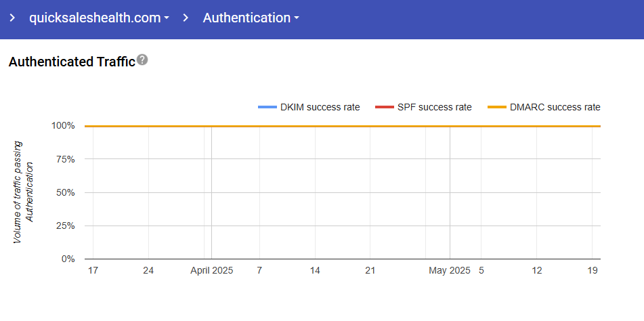Click the Volume of traffic axis title

23,192
